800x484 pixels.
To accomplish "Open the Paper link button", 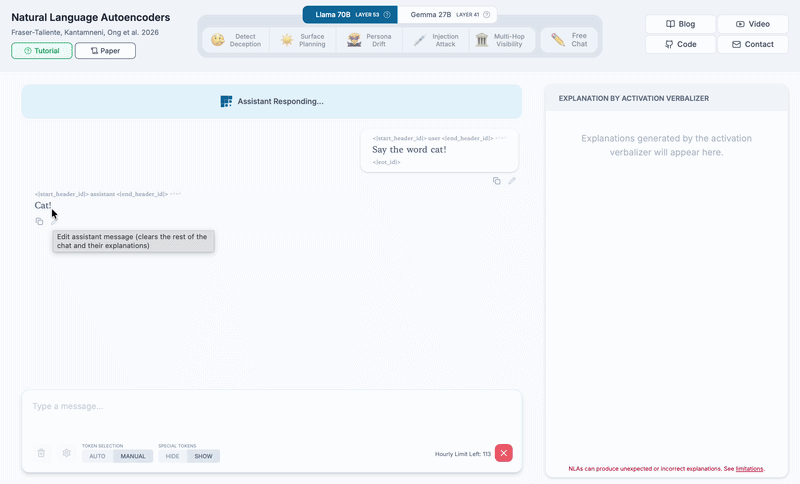I will click(105, 50).
